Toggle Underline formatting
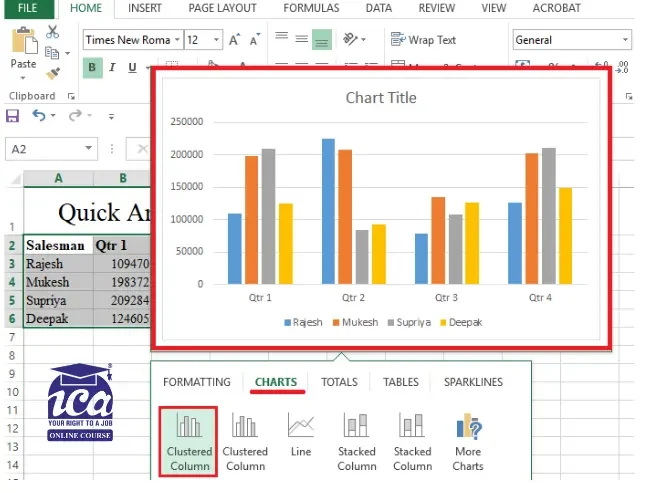The image size is (657, 493). coord(132,68)
